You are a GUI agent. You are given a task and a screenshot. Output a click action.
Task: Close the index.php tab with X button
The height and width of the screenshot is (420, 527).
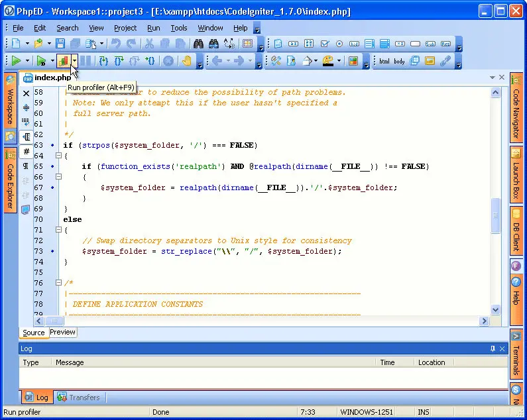(x=502, y=78)
